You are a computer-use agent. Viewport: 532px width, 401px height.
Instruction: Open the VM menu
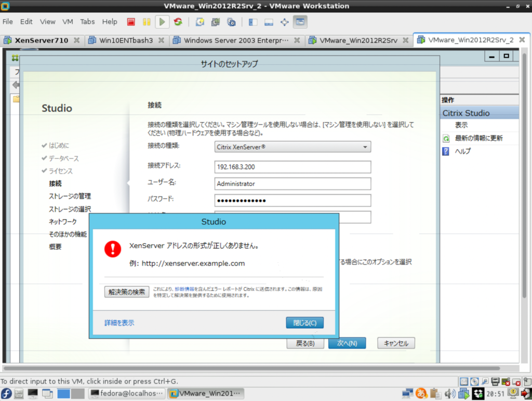[68, 22]
